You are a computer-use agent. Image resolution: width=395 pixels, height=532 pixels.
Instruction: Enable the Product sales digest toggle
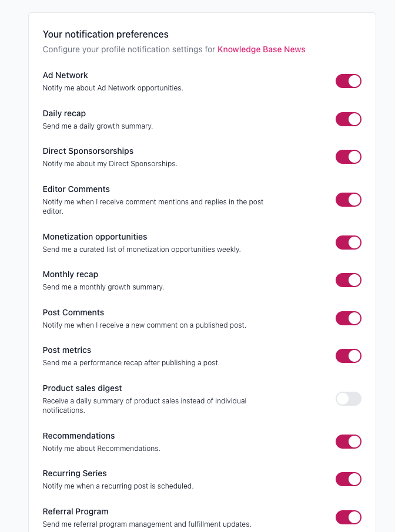point(349,399)
